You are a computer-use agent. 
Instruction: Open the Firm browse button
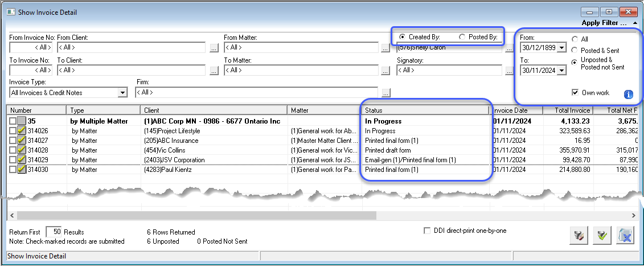pos(385,93)
